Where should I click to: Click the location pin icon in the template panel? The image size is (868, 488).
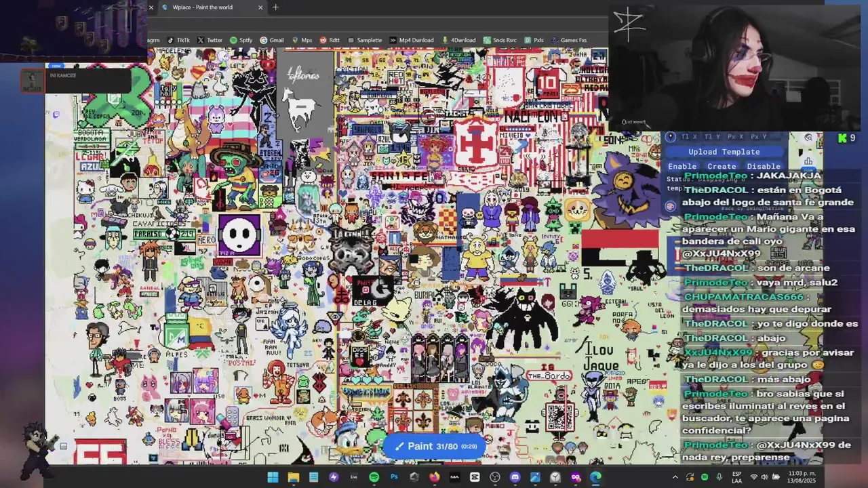click(671, 137)
